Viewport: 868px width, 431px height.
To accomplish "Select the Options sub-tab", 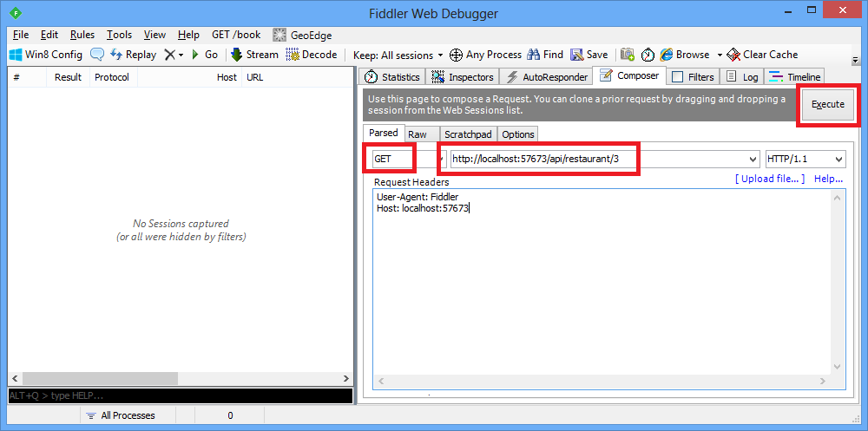I will point(518,134).
